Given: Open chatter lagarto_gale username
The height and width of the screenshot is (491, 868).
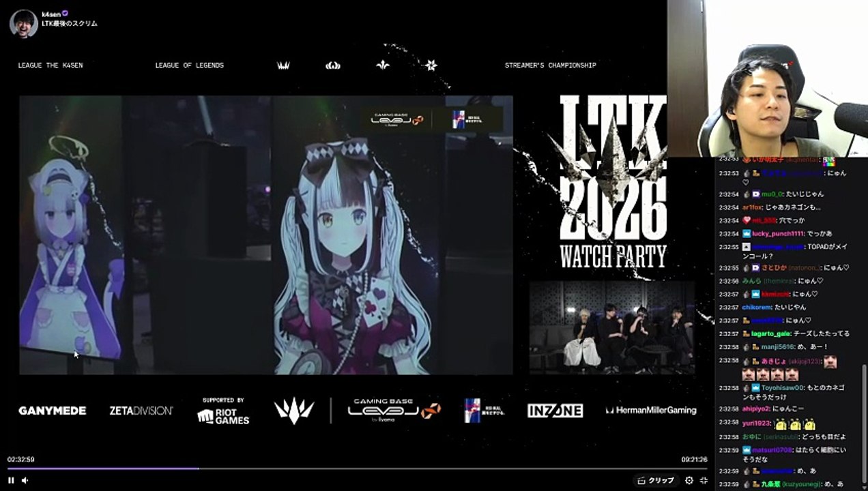Looking at the screenshot, I should (772, 334).
